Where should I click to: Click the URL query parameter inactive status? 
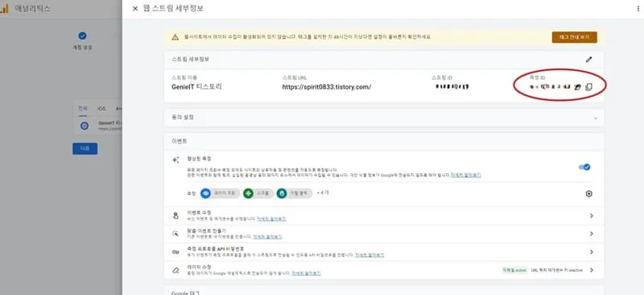coord(556,270)
